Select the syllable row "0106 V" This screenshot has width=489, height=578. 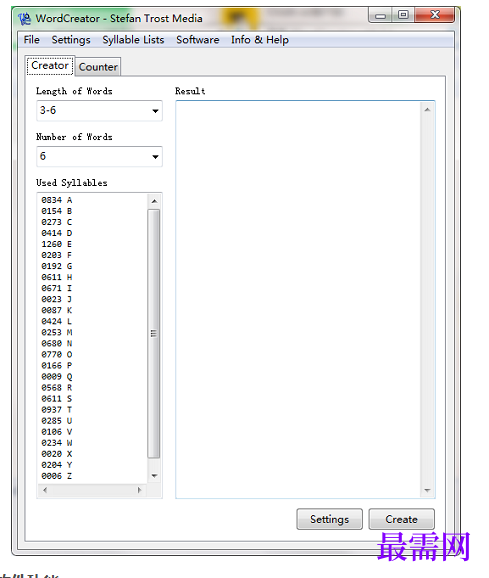click(x=57, y=432)
